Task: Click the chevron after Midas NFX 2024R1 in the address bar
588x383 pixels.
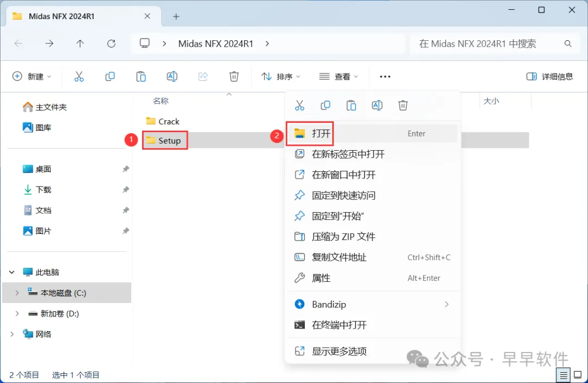Action: [x=267, y=44]
